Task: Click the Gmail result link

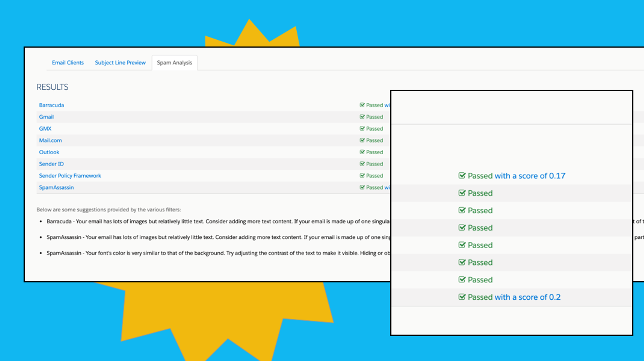Action: click(46, 117)
